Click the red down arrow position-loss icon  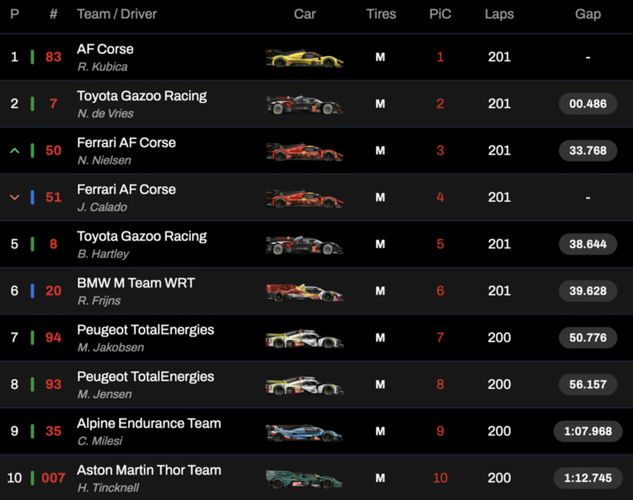point(14,198)
